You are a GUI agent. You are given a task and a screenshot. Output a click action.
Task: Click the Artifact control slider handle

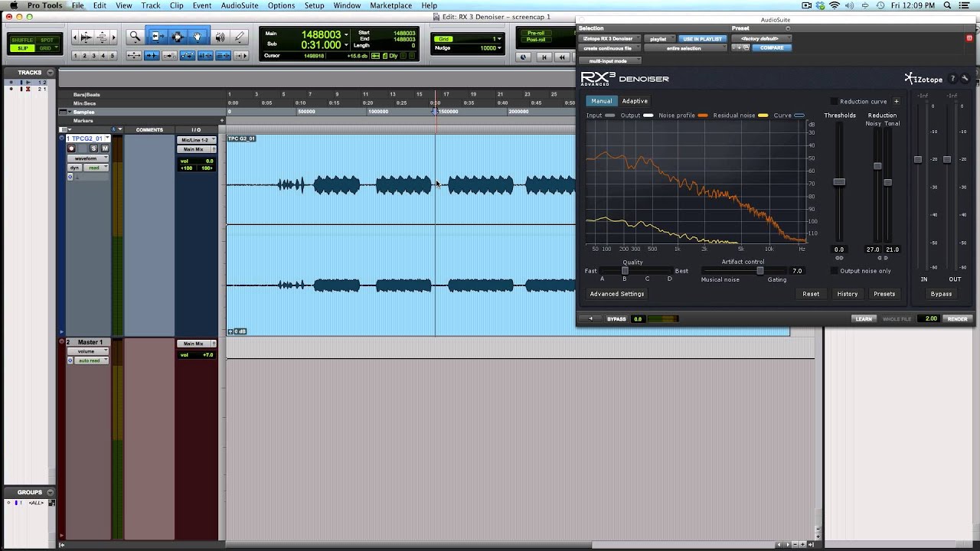coord(759,271)
